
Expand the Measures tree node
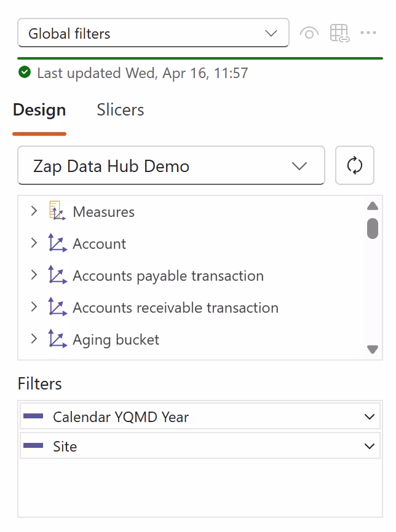[x=34, y=211]
